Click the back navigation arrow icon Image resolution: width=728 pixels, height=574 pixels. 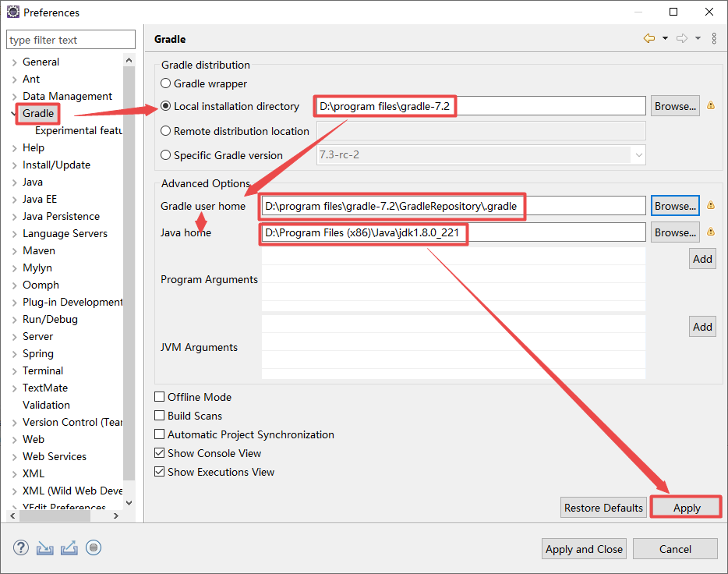coord(649,38)
